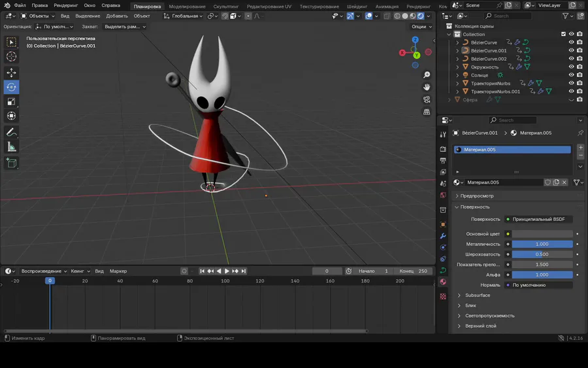Hide Окружность in viewport via eye
The image size is (588, 368).
pos(571,67)
